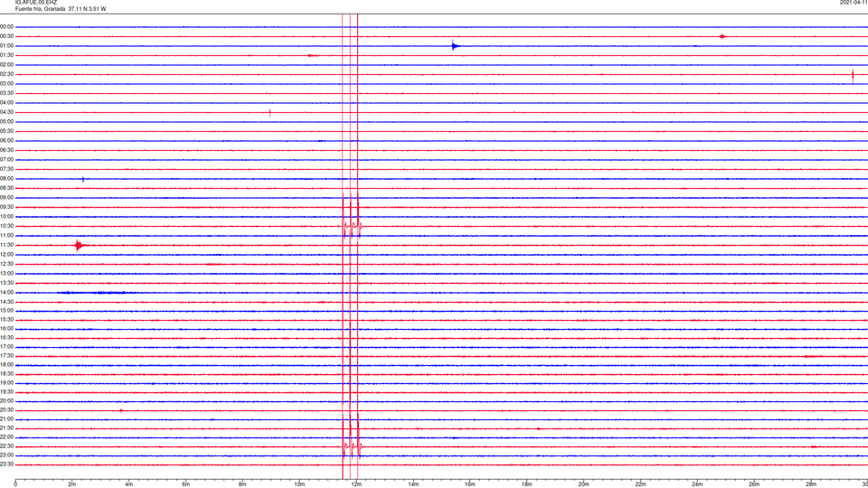Select the 17:00 trace time label
This screenshot has height=488, width=868.
[7, 347]
